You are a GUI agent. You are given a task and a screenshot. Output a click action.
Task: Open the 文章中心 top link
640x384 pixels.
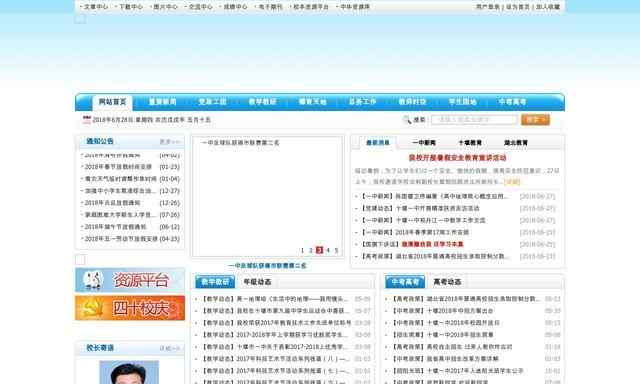click(96, 7)
